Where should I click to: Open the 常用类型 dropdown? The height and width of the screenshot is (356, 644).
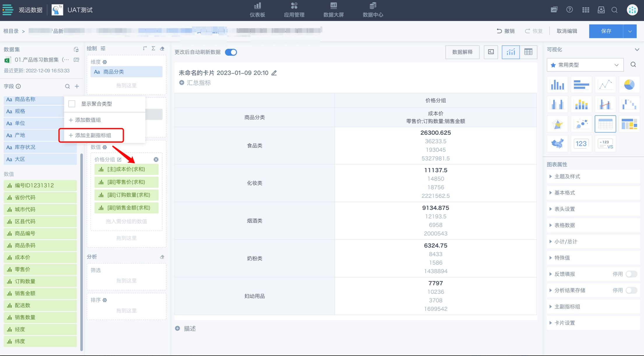point(585,65)
